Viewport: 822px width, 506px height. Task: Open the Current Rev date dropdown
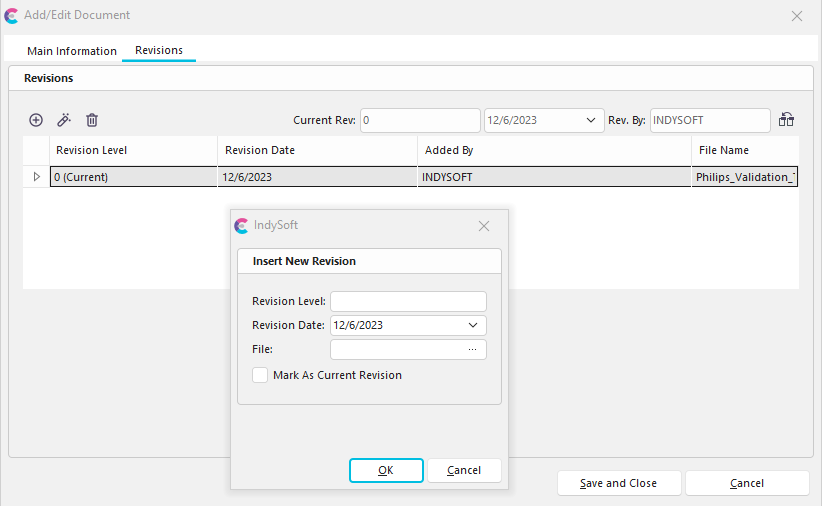coord(591,120)
